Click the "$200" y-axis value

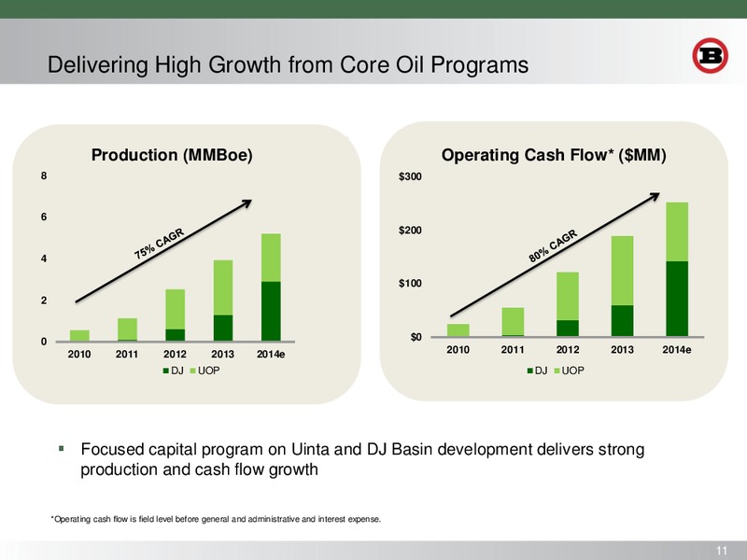[x=410, y=231]
